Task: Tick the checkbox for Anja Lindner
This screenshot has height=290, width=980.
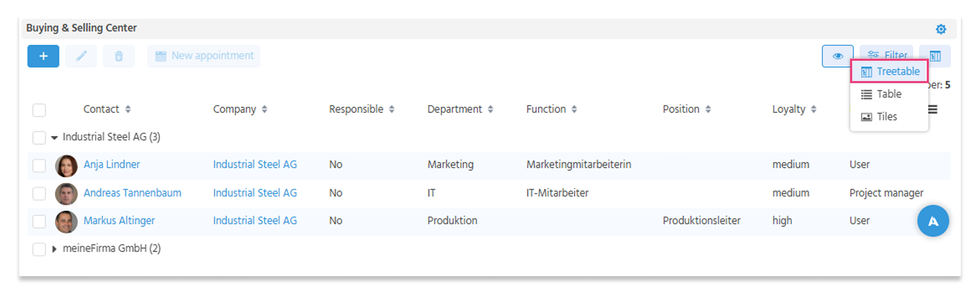Action: pos(39,166)
